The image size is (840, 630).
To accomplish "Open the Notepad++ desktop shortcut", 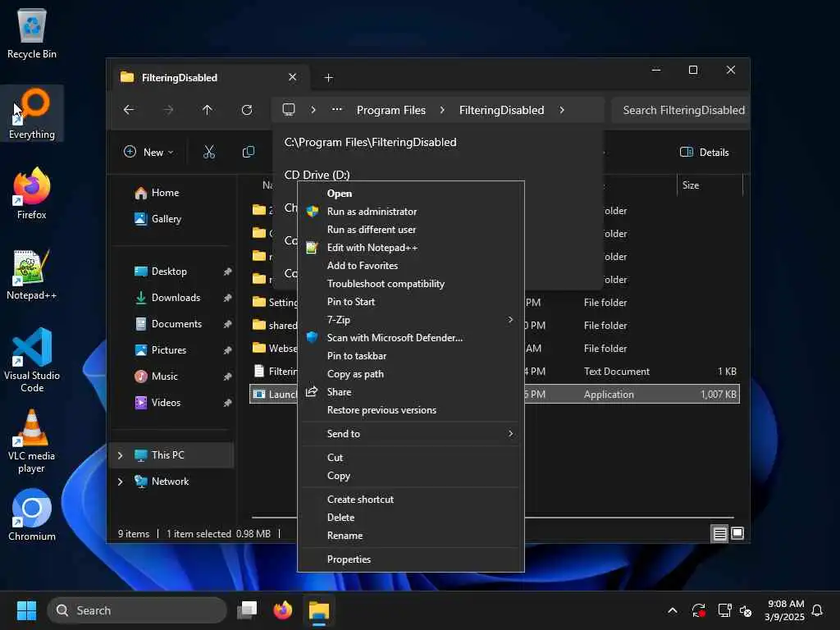I will [x=32, y=274].
